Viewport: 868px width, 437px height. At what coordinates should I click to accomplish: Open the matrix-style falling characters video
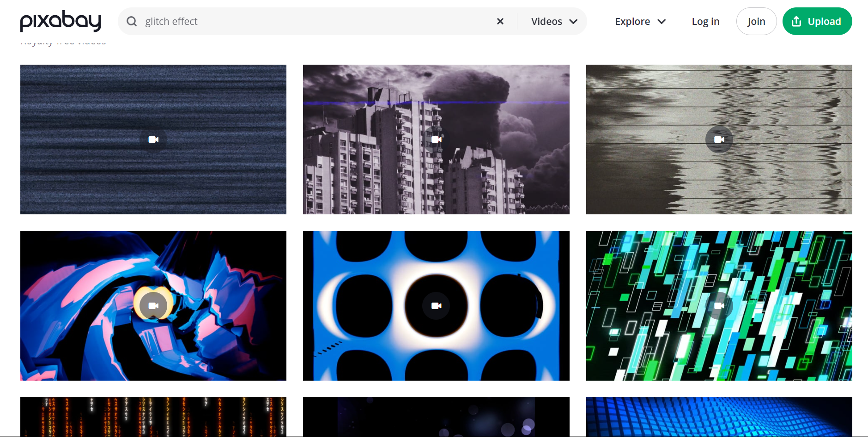(153, 417)
